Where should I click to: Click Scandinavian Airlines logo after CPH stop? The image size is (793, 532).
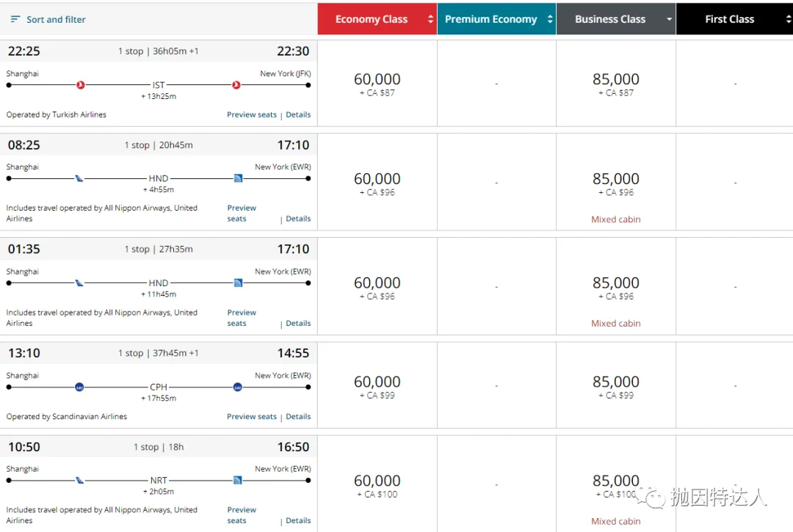tap(238, 387)
